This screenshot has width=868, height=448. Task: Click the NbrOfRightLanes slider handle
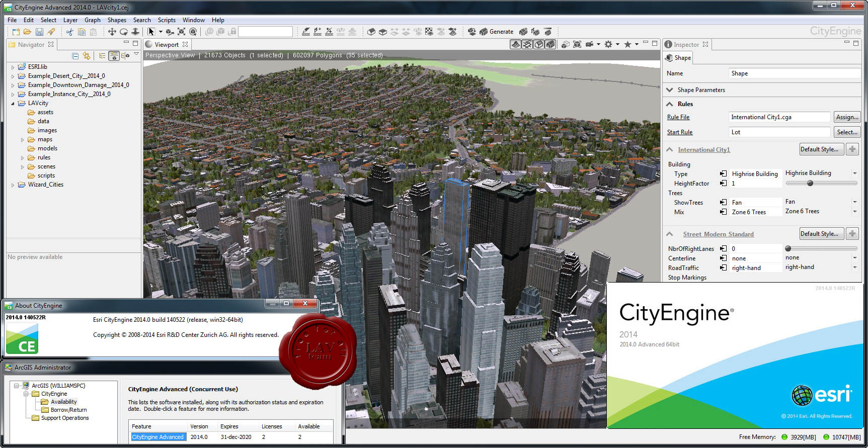click(x=788, y=248)
